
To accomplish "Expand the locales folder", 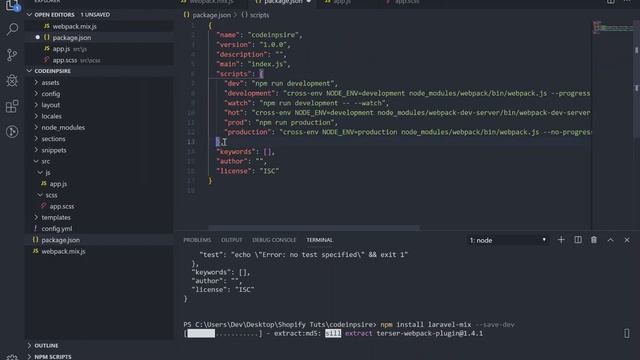I will [x=98, y=116].
